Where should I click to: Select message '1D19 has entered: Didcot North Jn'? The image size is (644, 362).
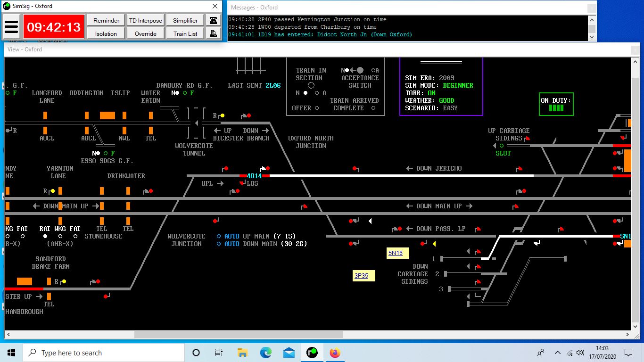pyautogui.click(x=320, y=34)
